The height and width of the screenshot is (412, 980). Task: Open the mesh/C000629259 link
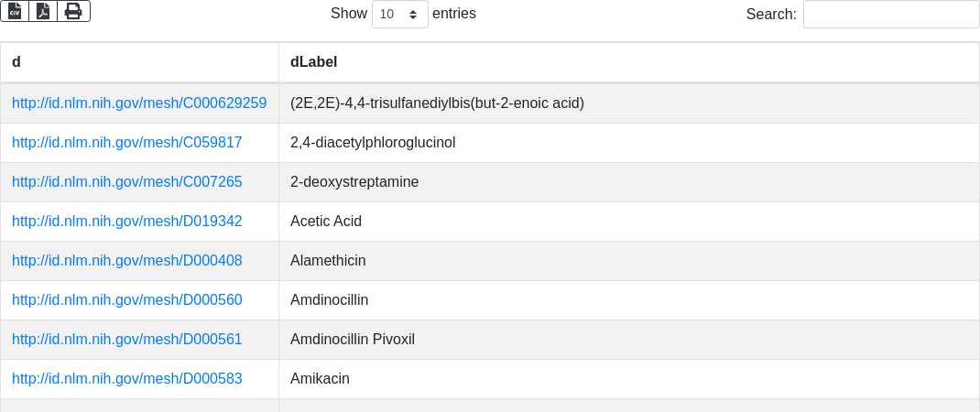click(139, 103)
